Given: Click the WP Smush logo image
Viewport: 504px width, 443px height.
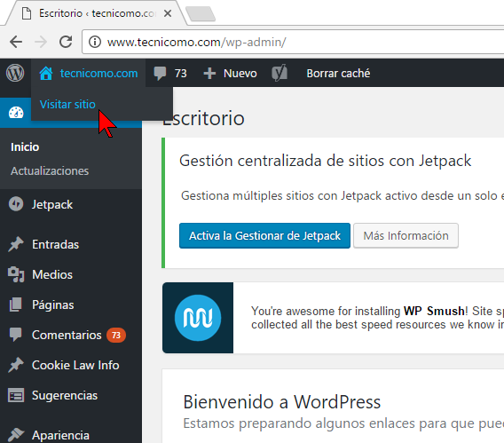Looking at the screenshot, I should (x=198, y=318).
